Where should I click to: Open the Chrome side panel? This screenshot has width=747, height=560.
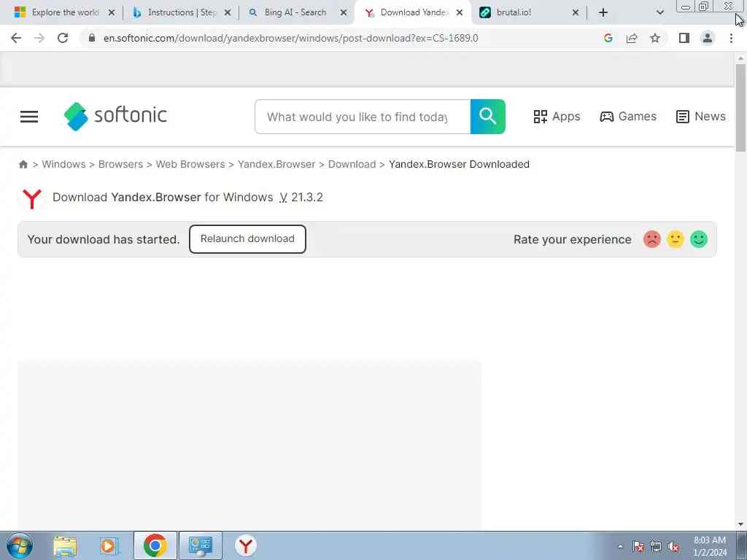tap(684, 38)
